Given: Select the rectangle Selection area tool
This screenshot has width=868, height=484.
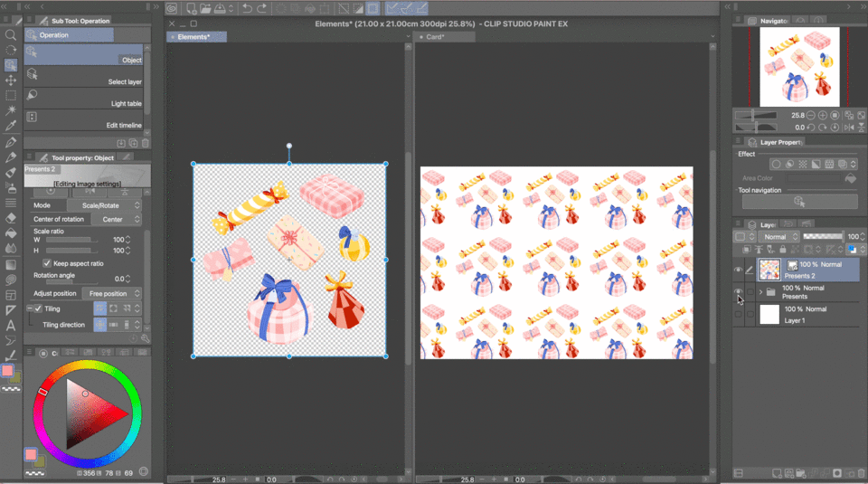Looking at the screenshot, I should [x=11, y=95].
